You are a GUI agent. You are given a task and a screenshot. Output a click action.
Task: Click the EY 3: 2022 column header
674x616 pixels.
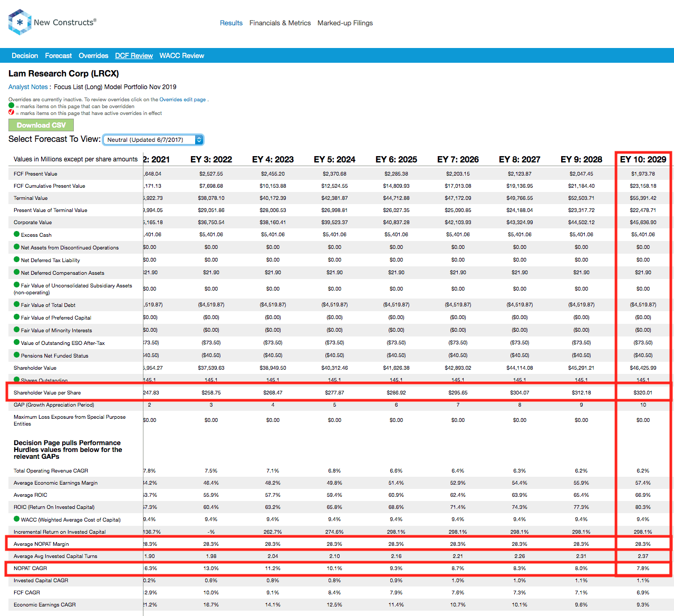click(x=211, y=159)
